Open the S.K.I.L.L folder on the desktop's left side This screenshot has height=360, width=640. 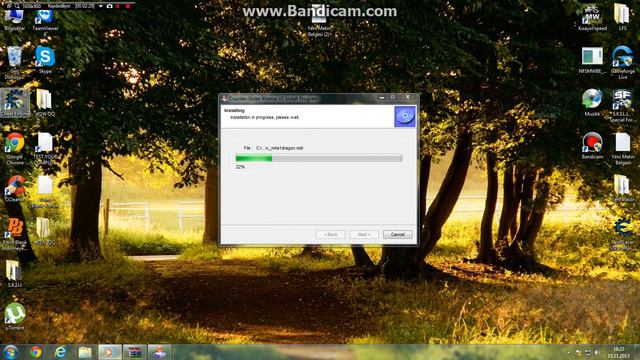tap(14, 273)
